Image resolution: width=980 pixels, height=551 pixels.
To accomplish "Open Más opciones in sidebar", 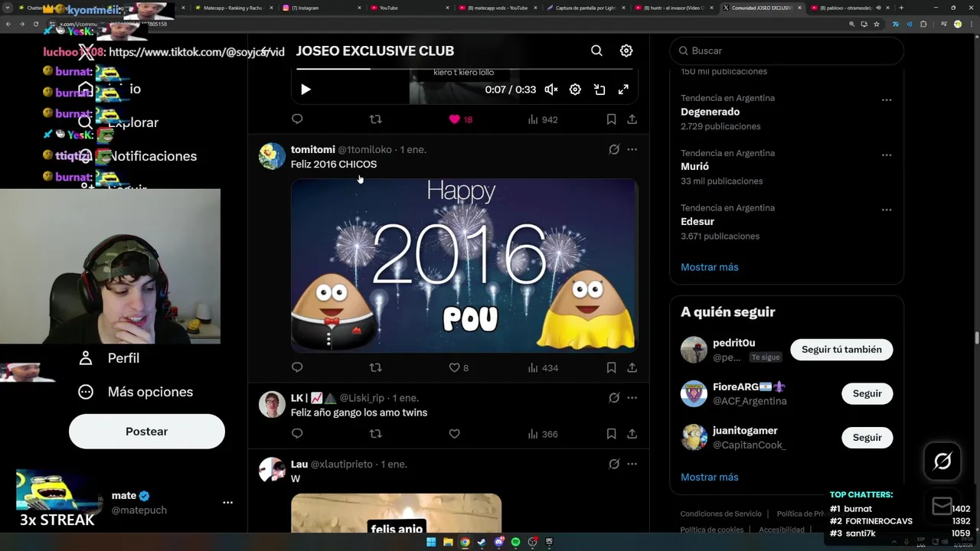I will click(136, 392).
